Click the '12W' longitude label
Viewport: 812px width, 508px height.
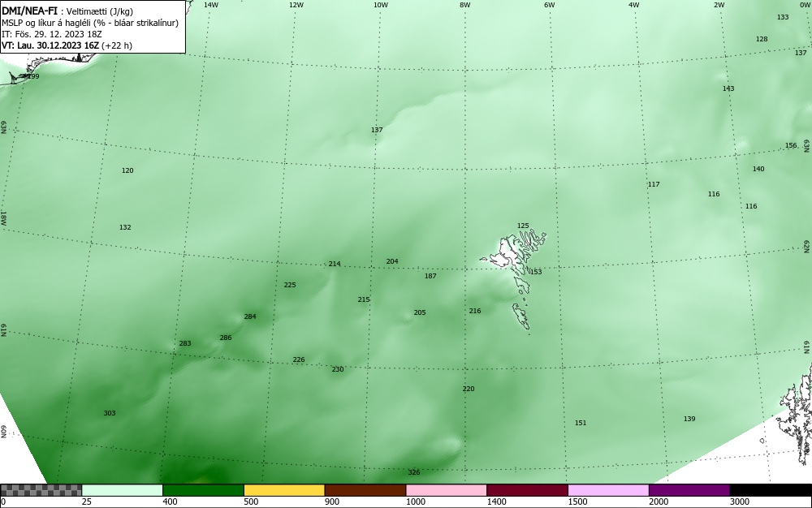pyautogui.click(x=296, y=5)
